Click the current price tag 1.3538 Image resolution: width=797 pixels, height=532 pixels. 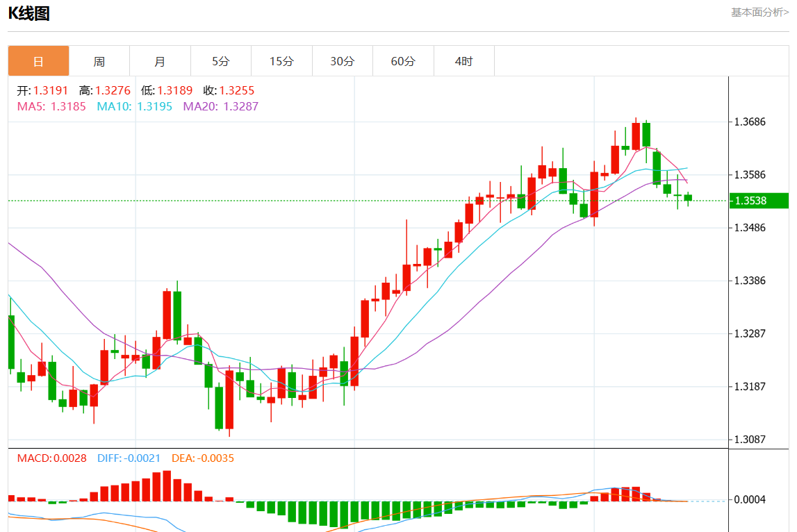759,201
